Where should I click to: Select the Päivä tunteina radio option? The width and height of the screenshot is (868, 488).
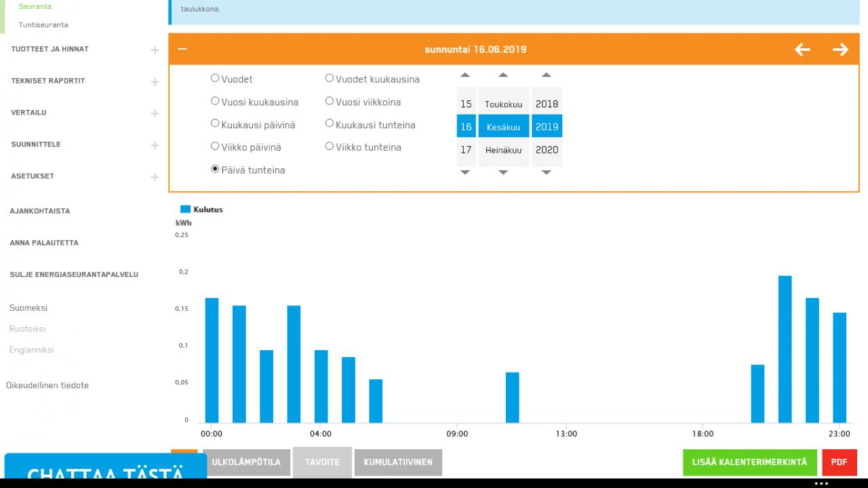coord(215,169)
